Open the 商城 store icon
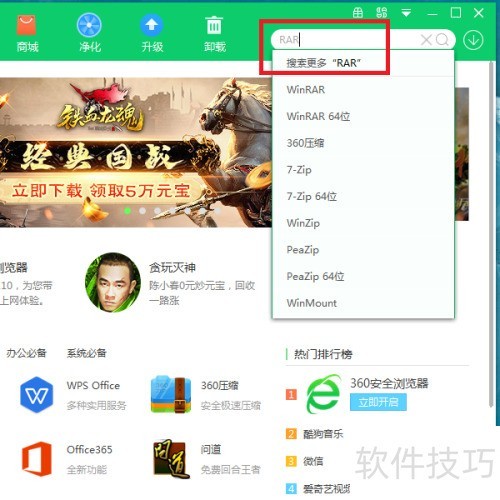The width and height of the screenshot is (500, 500). click(27, 33)
